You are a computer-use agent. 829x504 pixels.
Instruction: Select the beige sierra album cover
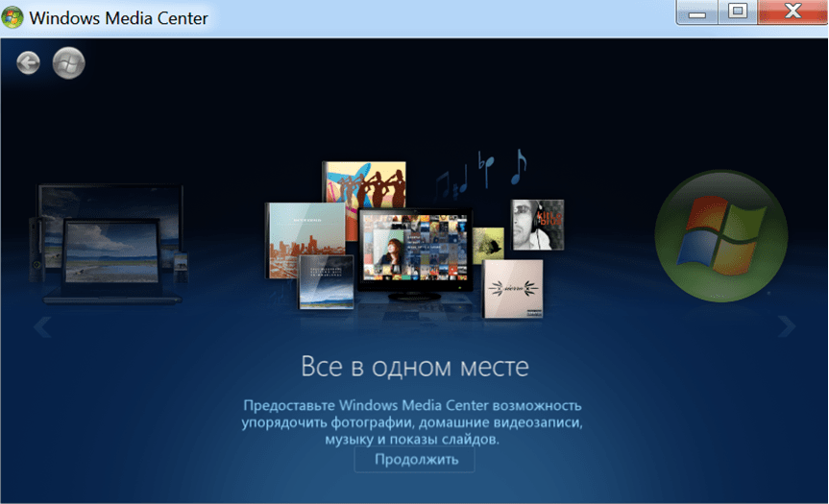click(x=512, y=288)
